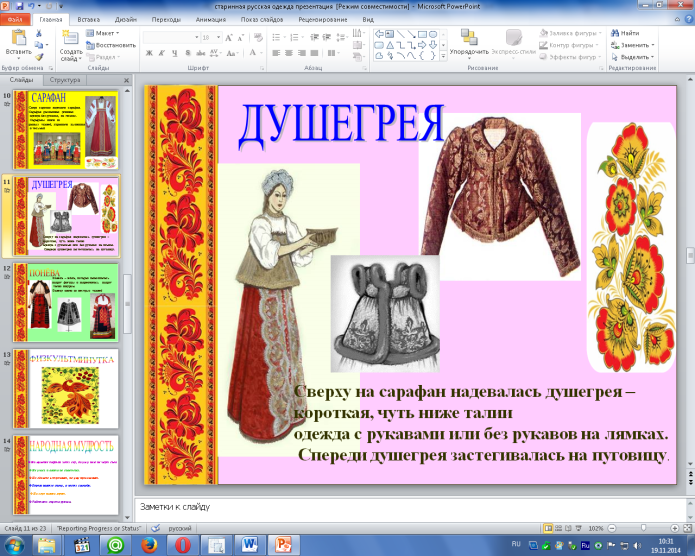Close the slides pane with X
This screenshot has height=556, width=695.
(126, 80)
